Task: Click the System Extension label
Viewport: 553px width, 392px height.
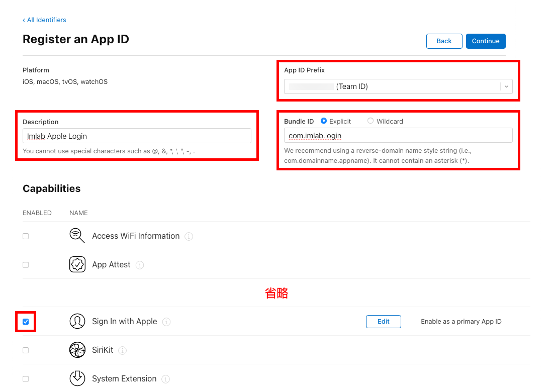Action: pyautogui.click(x=124, y=378)
